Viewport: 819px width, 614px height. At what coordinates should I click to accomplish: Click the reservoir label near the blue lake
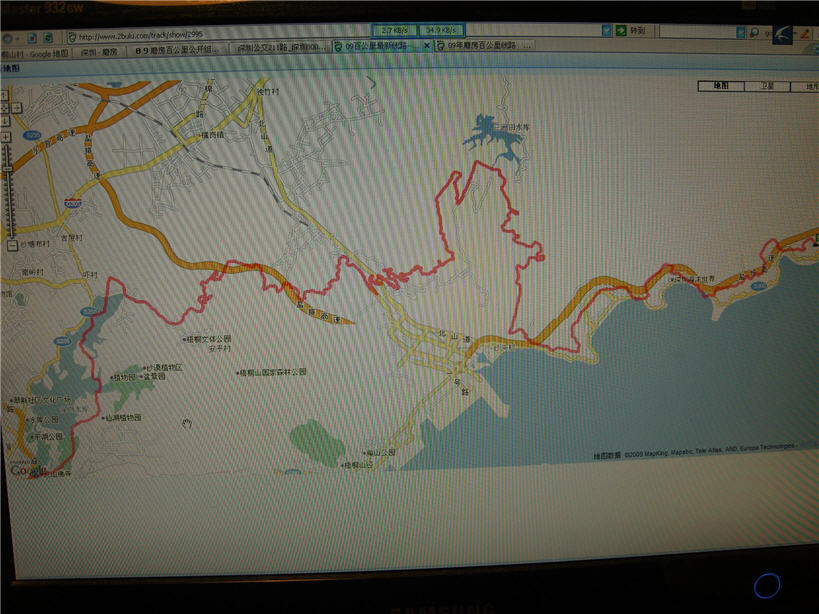pos(515,127)
